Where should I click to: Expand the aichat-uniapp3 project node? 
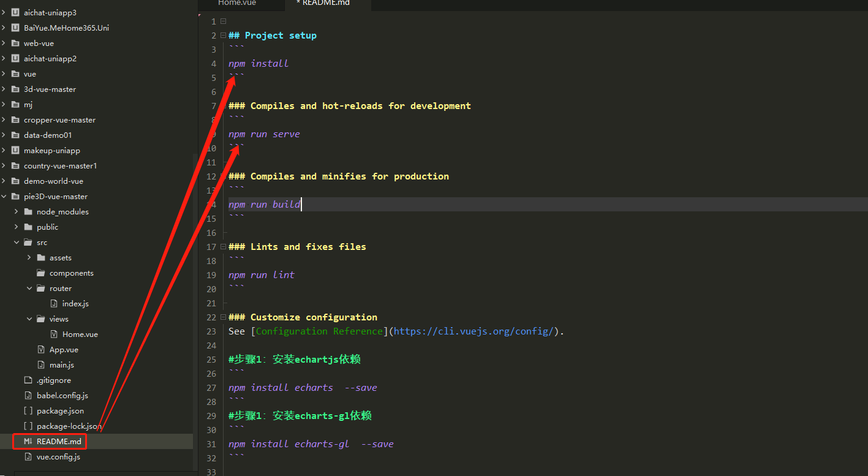tap(4, 12)
